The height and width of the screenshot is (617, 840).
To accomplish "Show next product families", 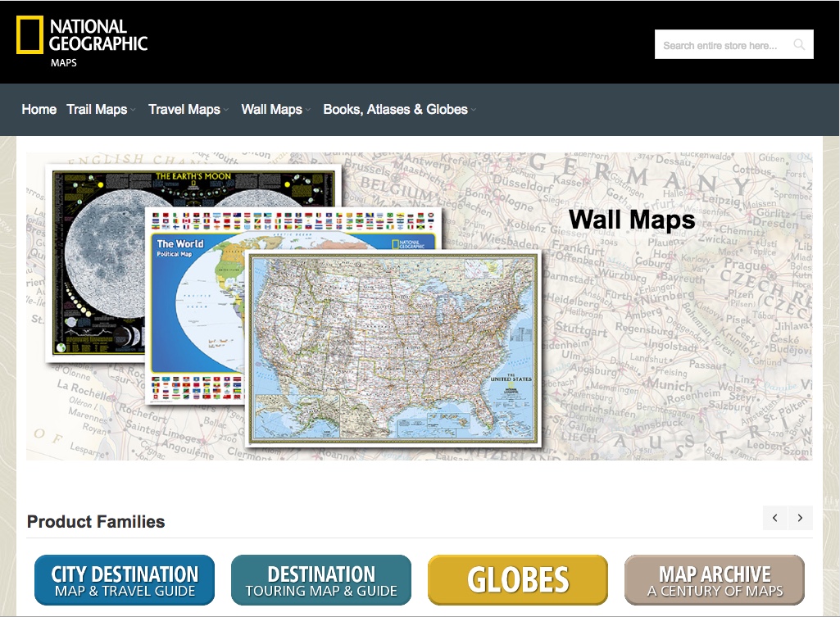I will coord(801,517).
